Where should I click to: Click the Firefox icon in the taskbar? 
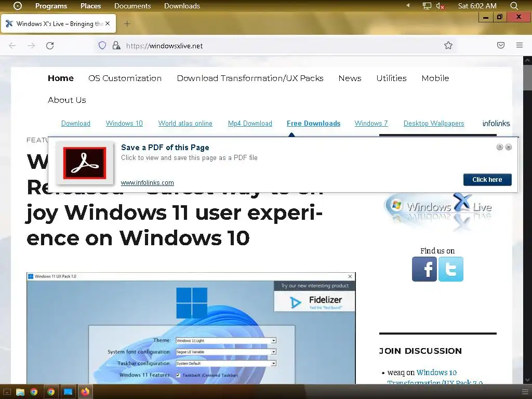[85, 392]
